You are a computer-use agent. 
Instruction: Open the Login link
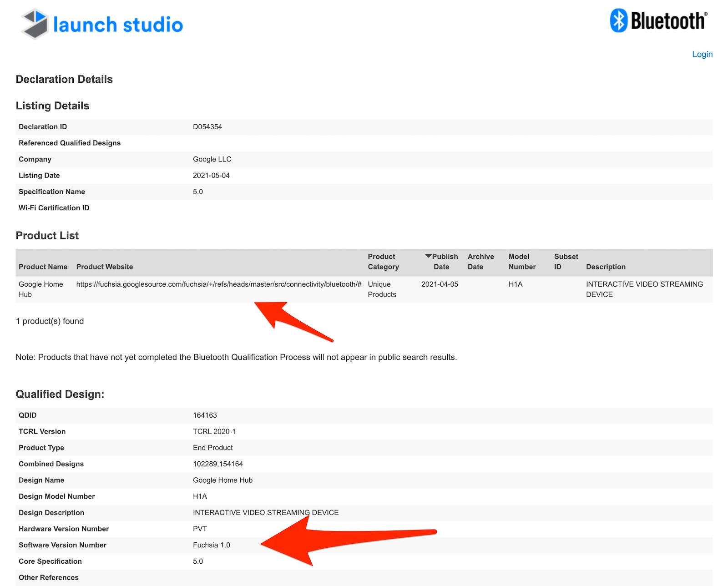point(702,54)
